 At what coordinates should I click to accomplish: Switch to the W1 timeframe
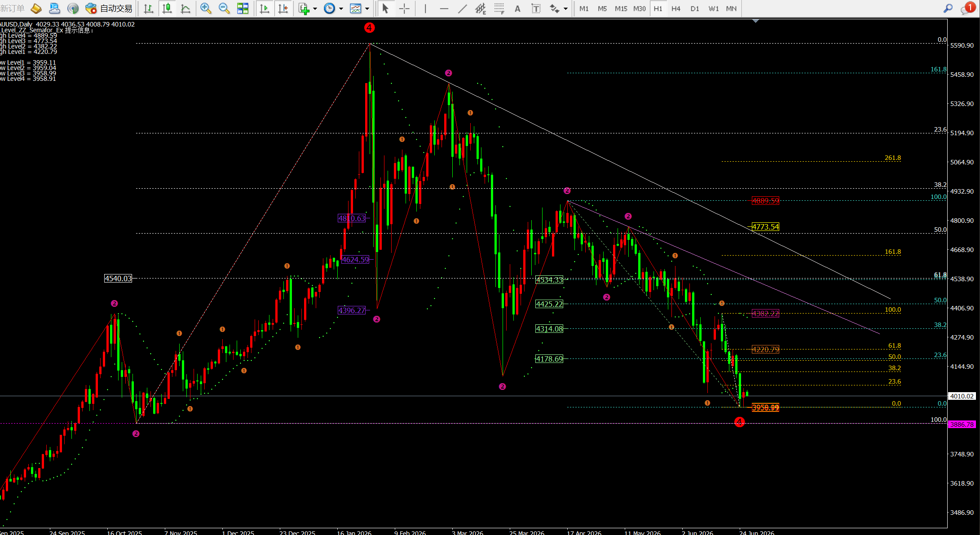tap(714, 9)
